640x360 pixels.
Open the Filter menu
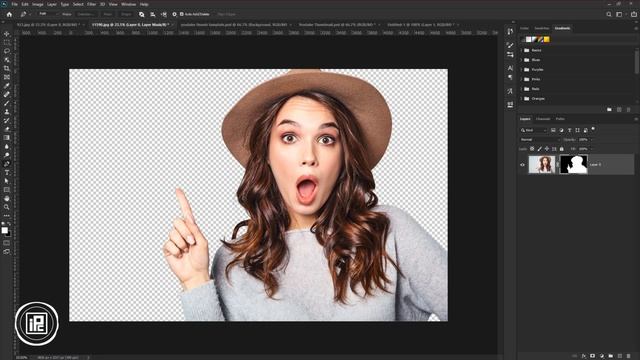tap(91, 4)
